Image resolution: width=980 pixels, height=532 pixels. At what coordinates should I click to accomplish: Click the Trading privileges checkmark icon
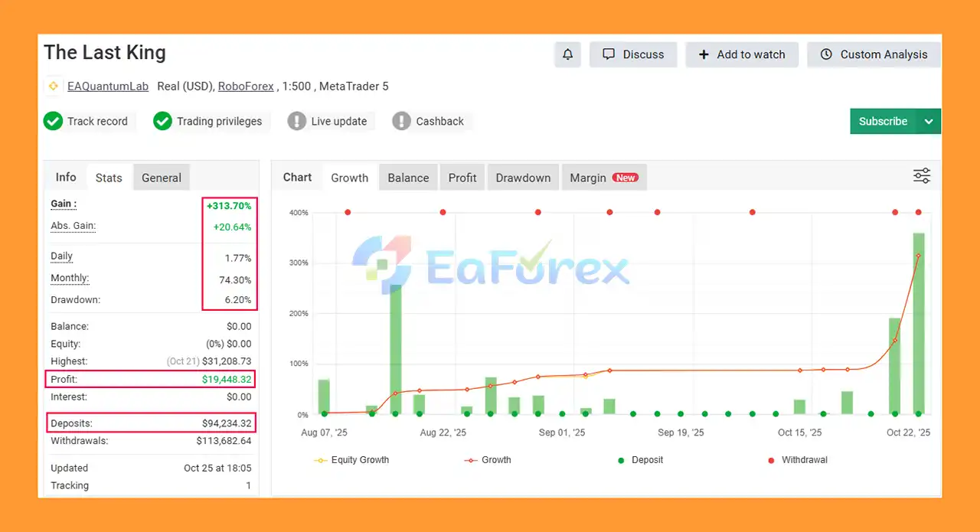click(162, 121)
